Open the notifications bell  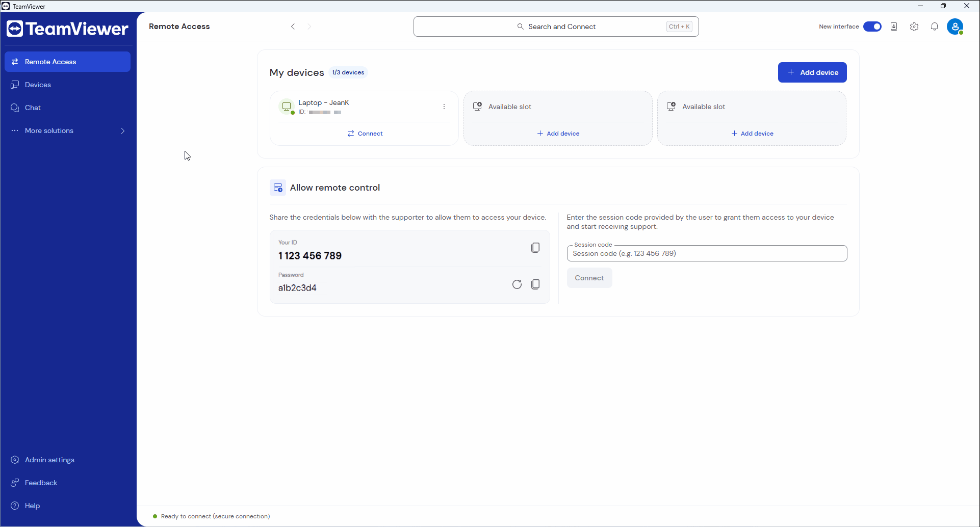(x=935, y=27)
